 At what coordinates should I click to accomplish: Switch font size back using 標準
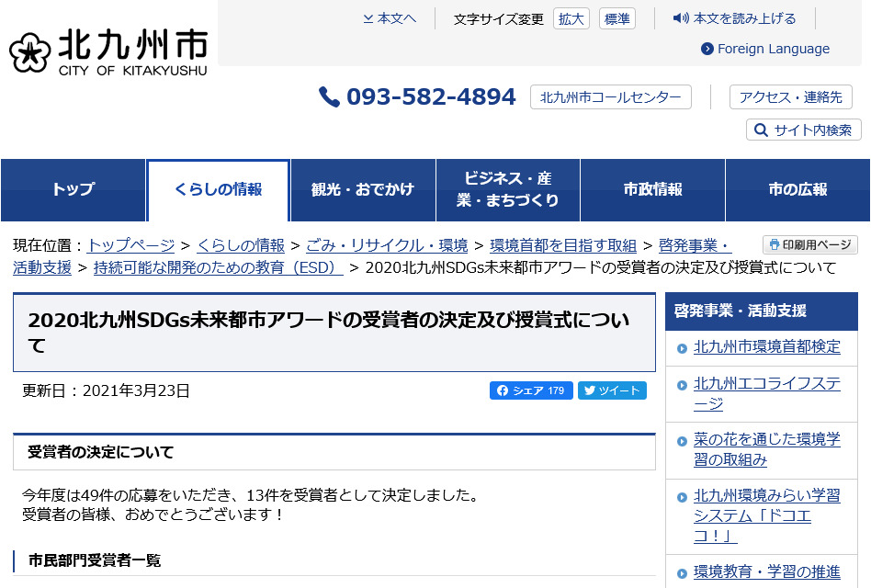616,18
